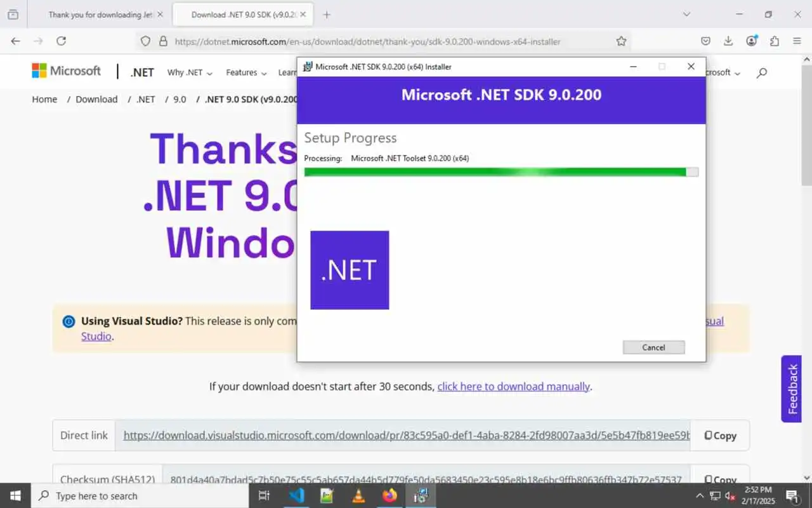This screenshot has height=508, width=812.
Task: Click the Firefox forward arrow
Action: click(38, 41)
